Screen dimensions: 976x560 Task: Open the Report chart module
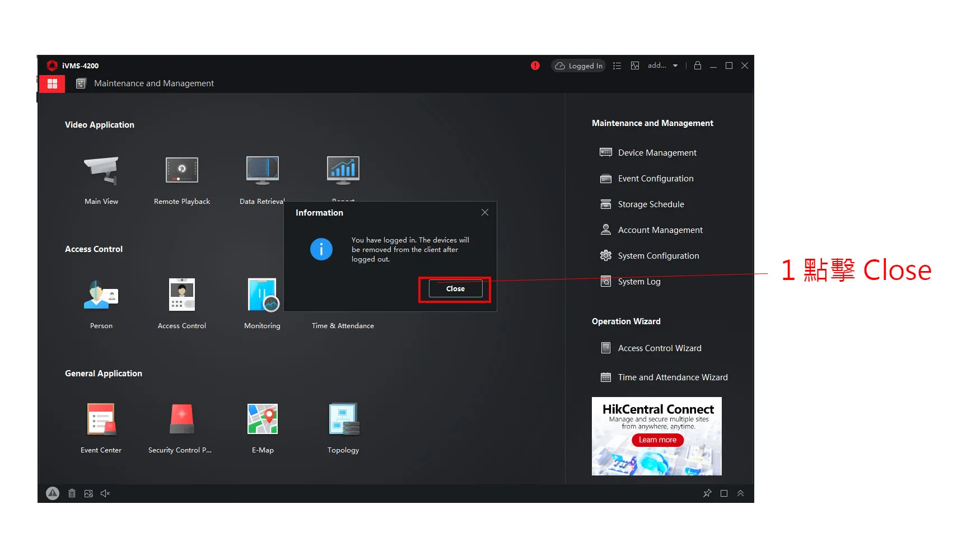[343, 170]
